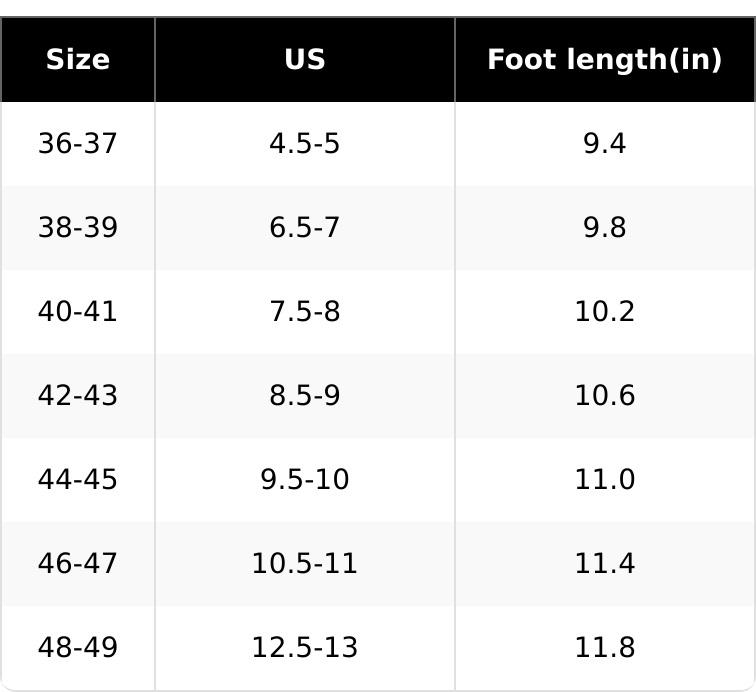Click the US 8.5-9 cell
The image size is (756, 692).
tap(304, 396)
